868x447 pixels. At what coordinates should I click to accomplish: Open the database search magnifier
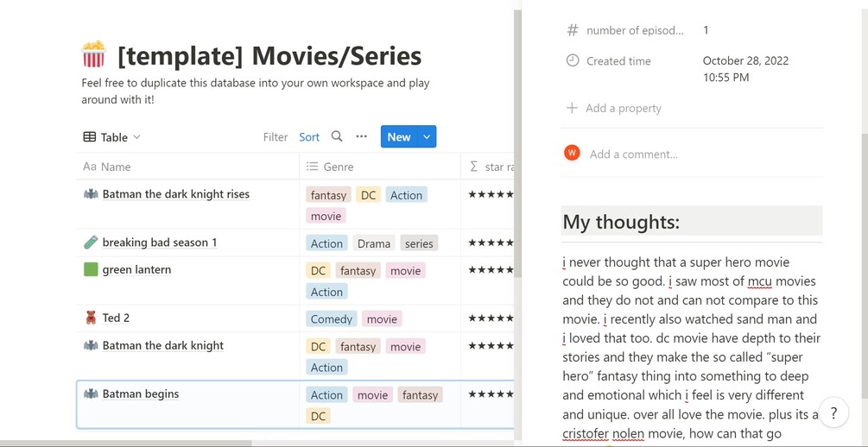tap(337, 136)
